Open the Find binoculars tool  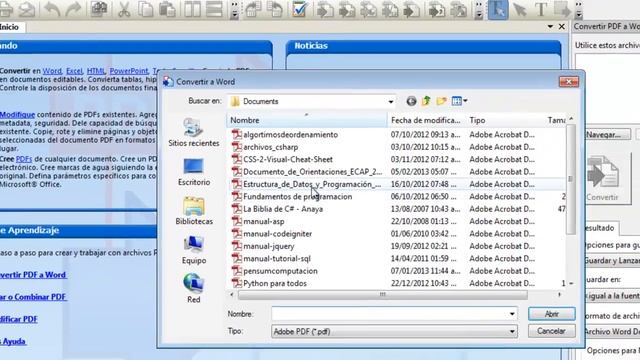tap(99, 9)
